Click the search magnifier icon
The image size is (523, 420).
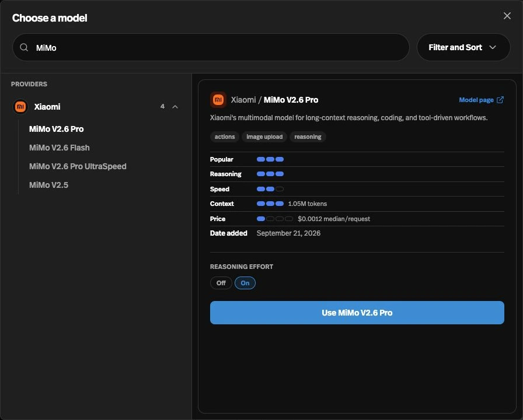[x=24, y=47]
